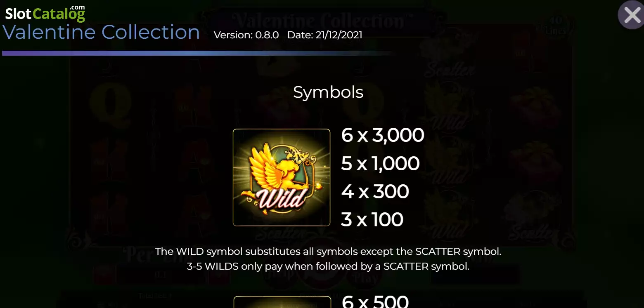
Task: Click the 6 x 500 payout line
Action: (375, 301)
